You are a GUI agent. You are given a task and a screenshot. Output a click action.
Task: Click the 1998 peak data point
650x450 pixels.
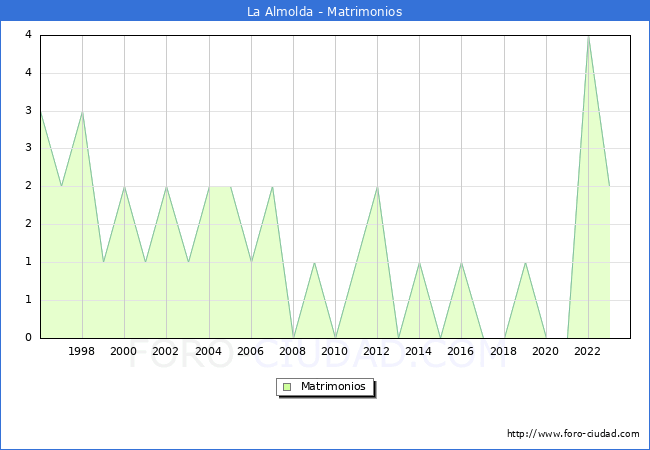(x=82, y=112)
